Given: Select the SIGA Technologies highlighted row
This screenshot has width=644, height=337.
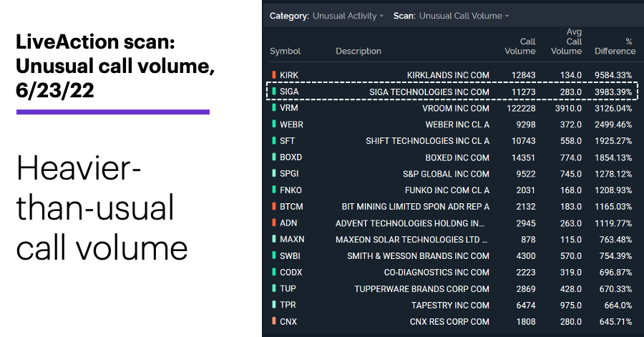Looking at the screenshot, I should coord(452,91).
